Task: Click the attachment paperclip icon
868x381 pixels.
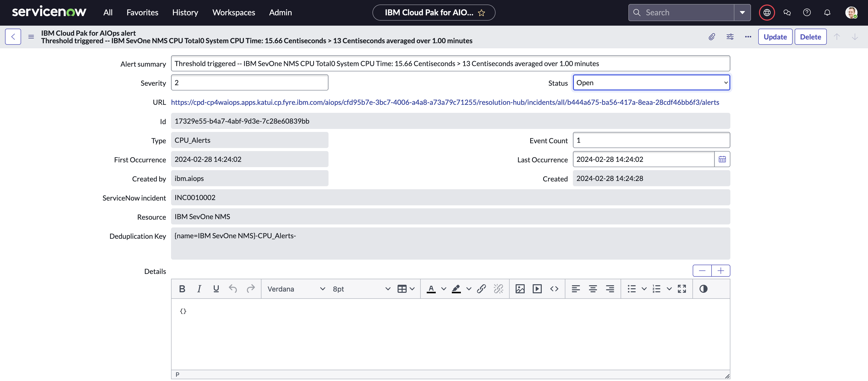Action: coord(711,37)
